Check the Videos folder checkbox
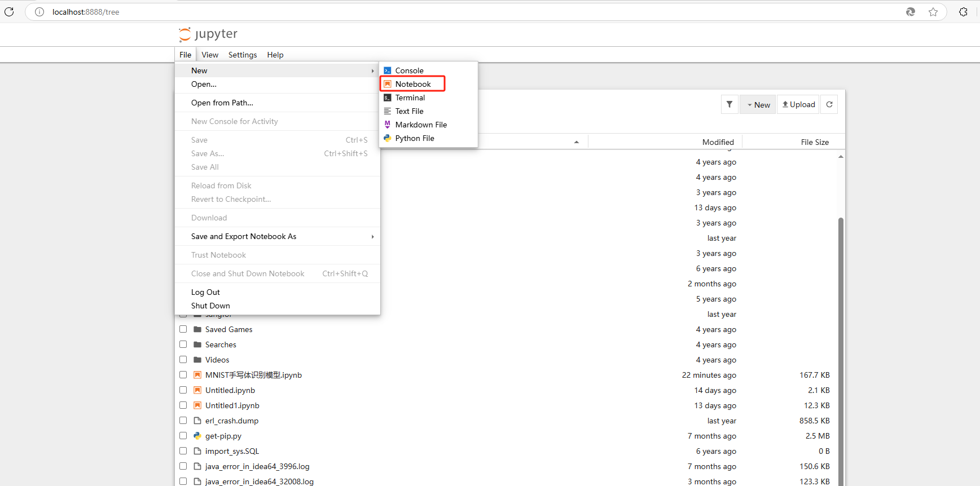The width and height of the screenshot is (980, 486). [183, 360]
